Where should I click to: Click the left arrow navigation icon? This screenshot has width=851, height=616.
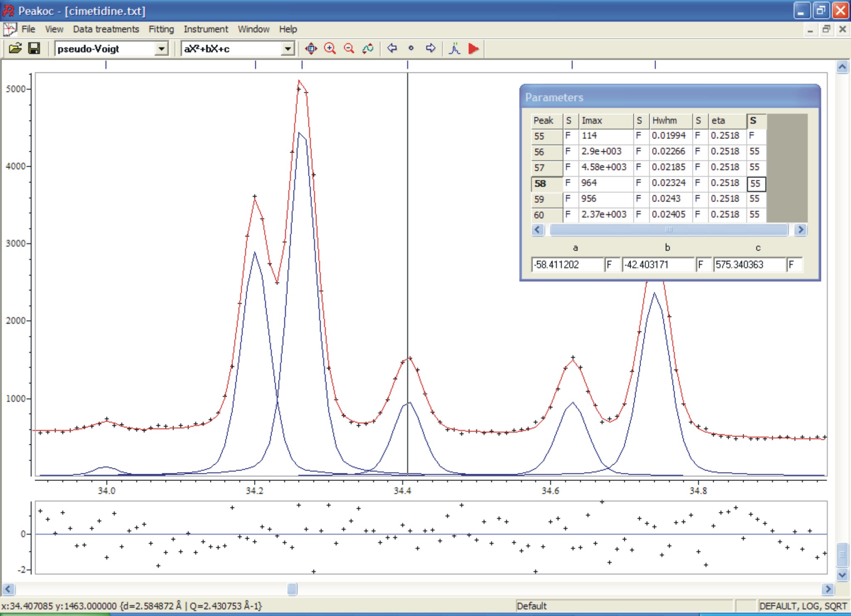pyautogui.click(x=392, y=48)
